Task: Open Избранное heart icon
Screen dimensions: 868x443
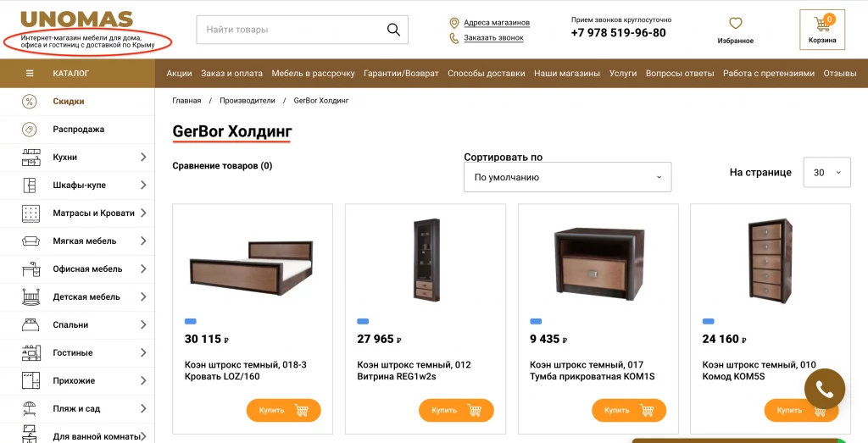Action: click(x=735, y=23)
